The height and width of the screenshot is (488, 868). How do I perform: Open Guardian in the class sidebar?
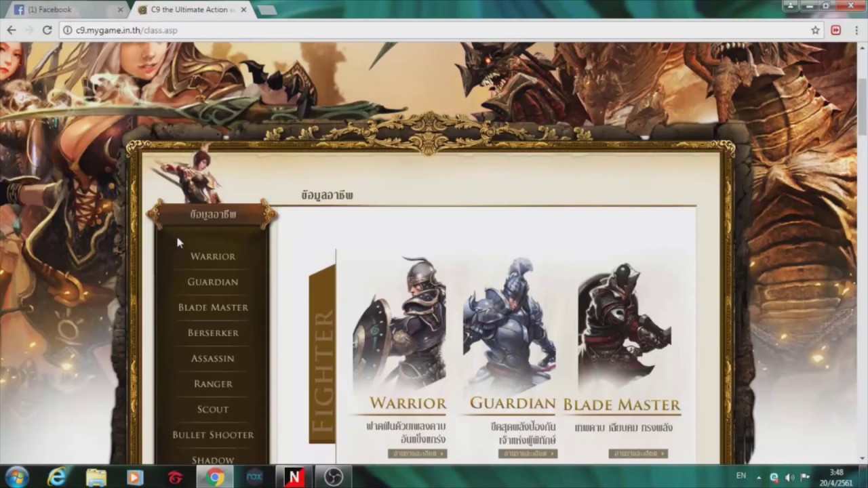point(213,282)
